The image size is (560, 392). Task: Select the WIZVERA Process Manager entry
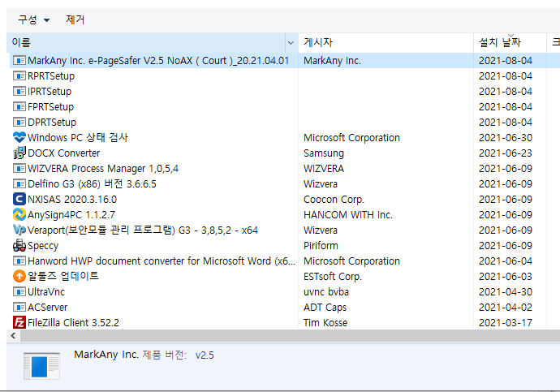click(x=103, y=169)
